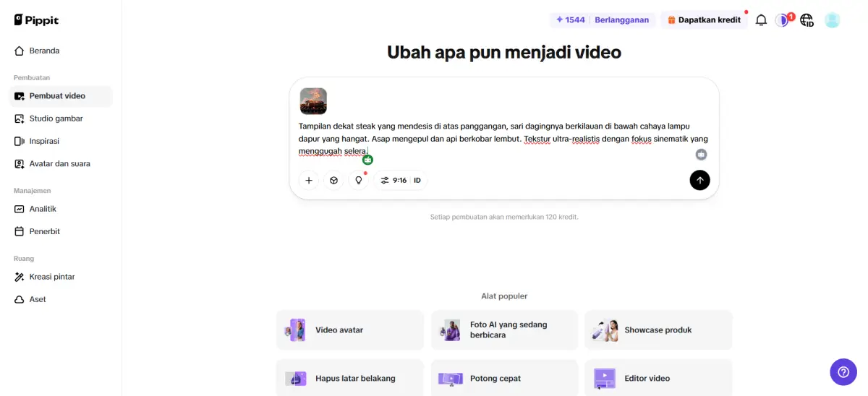Select the attached steak image thumbnail

point(313,101)
